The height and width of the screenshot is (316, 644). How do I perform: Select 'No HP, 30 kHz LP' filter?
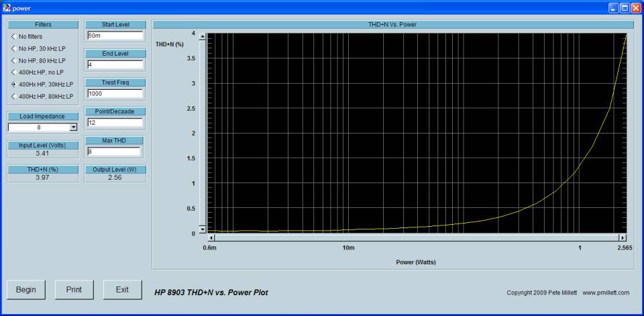[x=13, y=48]
